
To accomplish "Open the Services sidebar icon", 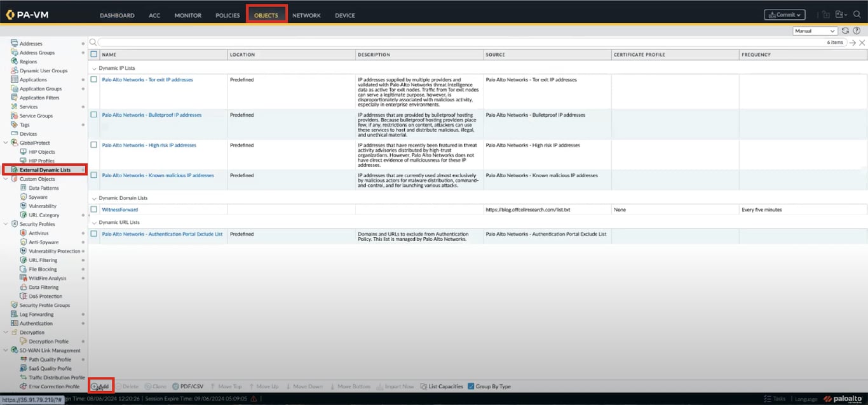I will (x=14, y=107).
